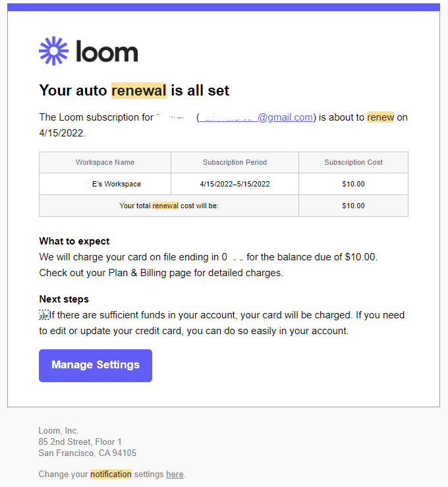Screen dimensions: 448x487
Task: Click the 4/15/2022–5/15/2022 period cell
Action: [x=235, y=184]
